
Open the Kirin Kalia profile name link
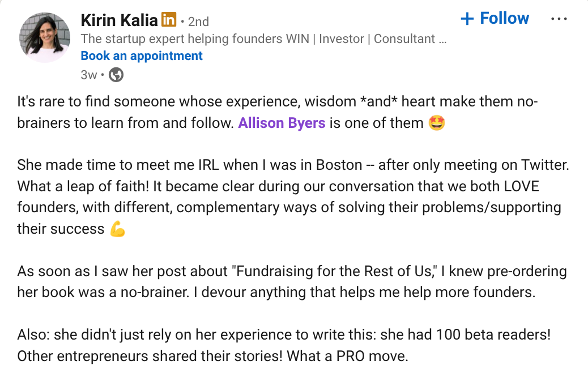click(x=119, y=21)
